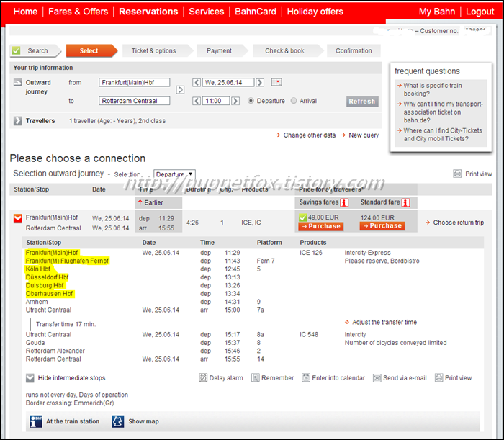
Task: Increase time with right arrow
Action: pyautogui.click(x=235, y=101)
